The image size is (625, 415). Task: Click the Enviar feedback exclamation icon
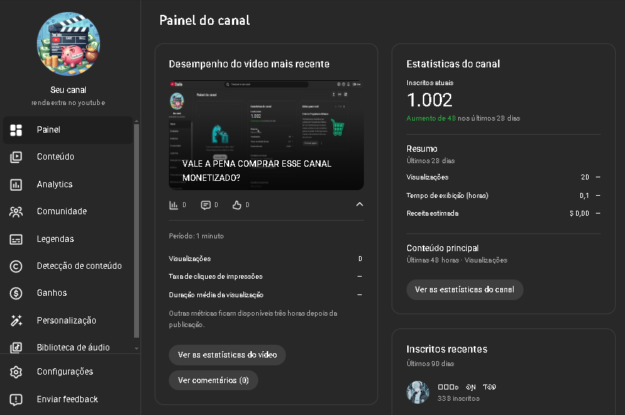coord(16,399)
